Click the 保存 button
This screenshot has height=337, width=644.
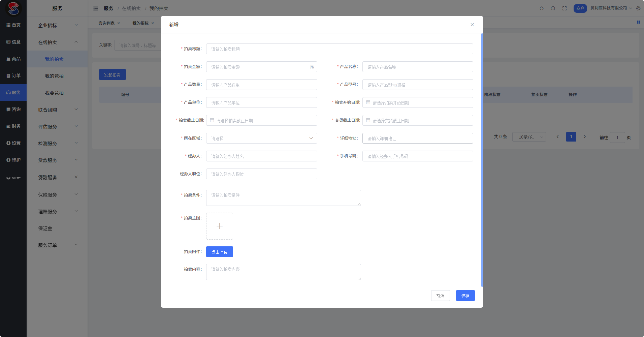coord(465,296)
